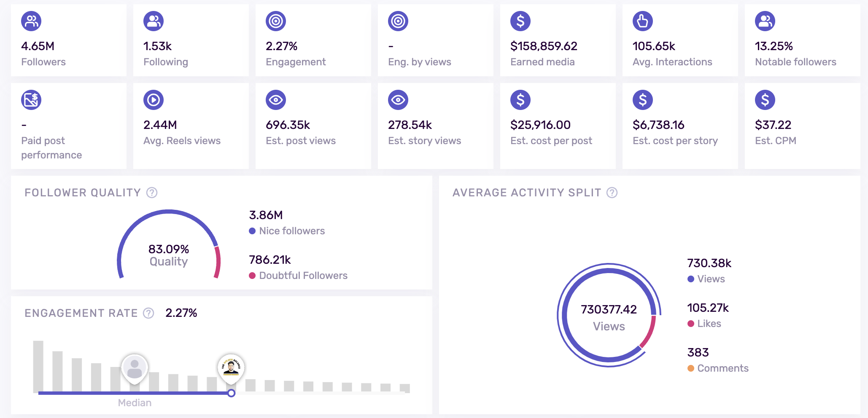This screenshot has width=868, height=418.
Task: Click the Followers people icon
Action: click(x=31, y=21)
